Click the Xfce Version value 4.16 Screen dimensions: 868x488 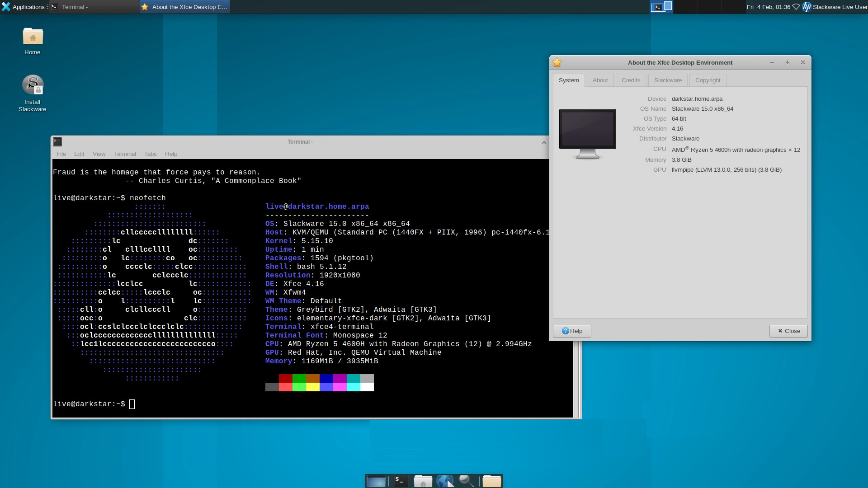[x=677, y=129]
